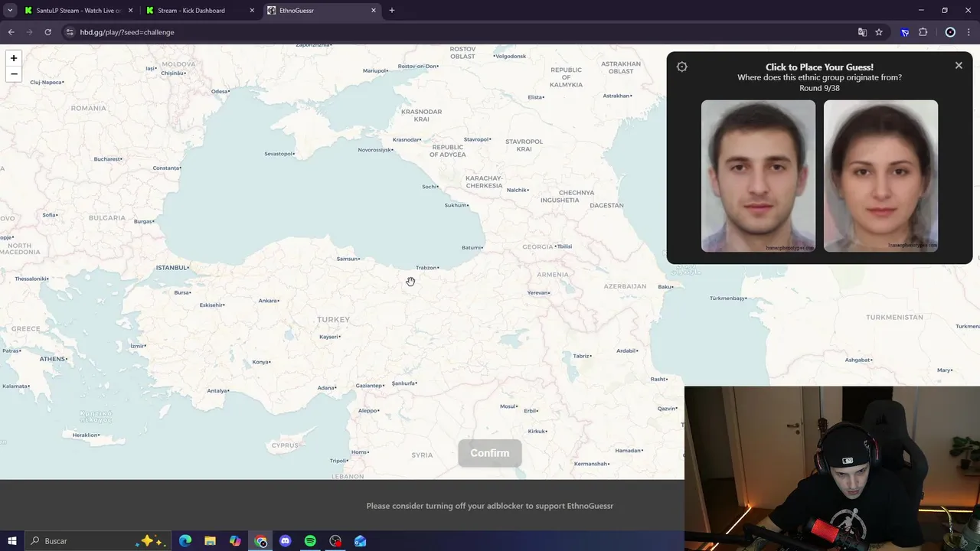Image resolution: width=980 pixels, height=551 pixels.
Task: Open the blue pinned extension icon
Action: (905, 32)
